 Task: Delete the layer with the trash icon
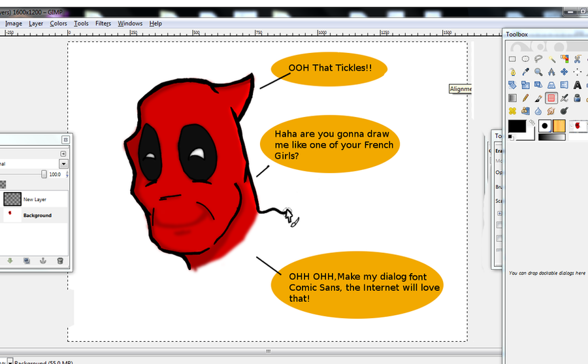[60, 261]
